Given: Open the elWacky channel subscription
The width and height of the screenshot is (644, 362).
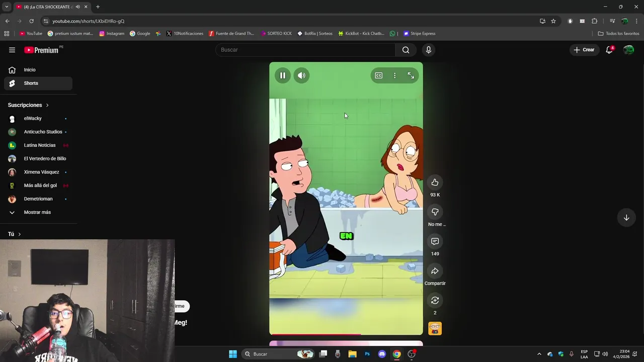Looking at the screenshot, I should click(x=38, y=119).
